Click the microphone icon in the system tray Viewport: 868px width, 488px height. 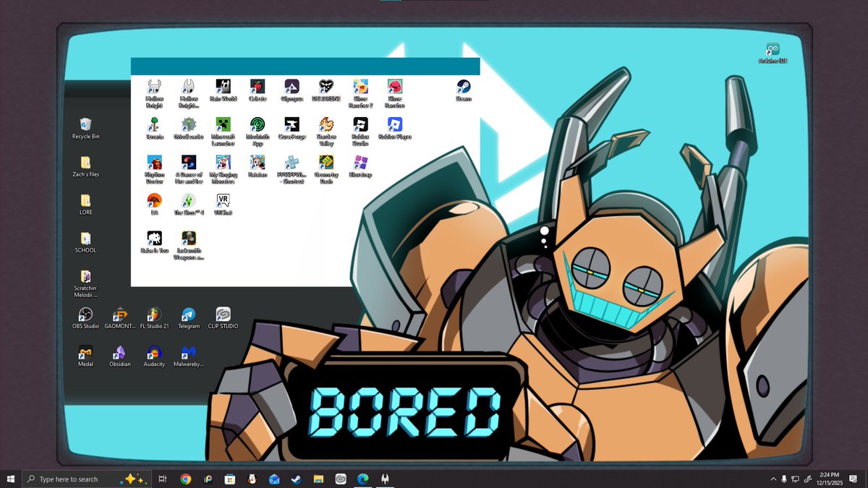tap(784, 479)
